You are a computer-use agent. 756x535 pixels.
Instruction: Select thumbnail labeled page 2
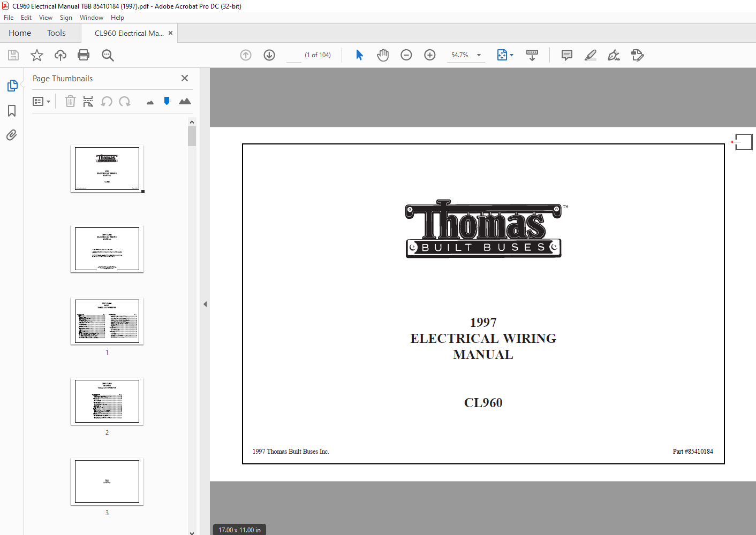107,401
